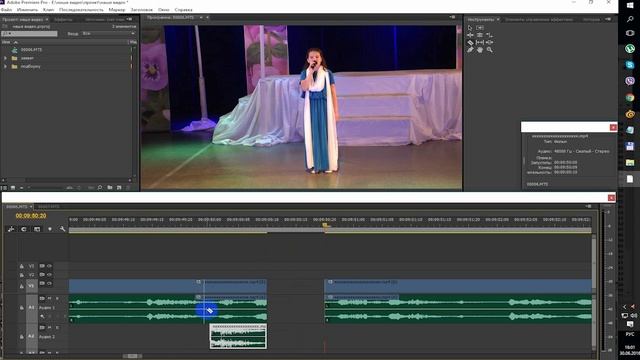
Task: Open the Маркер menu
Action: coord(117,9)
